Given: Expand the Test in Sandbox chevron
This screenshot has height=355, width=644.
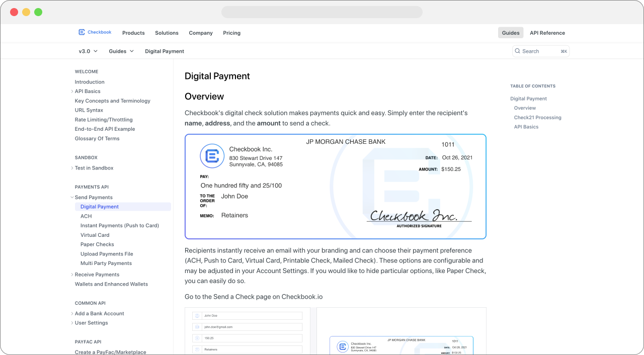Looking at the screenshot, I should [x=72, y=168].
